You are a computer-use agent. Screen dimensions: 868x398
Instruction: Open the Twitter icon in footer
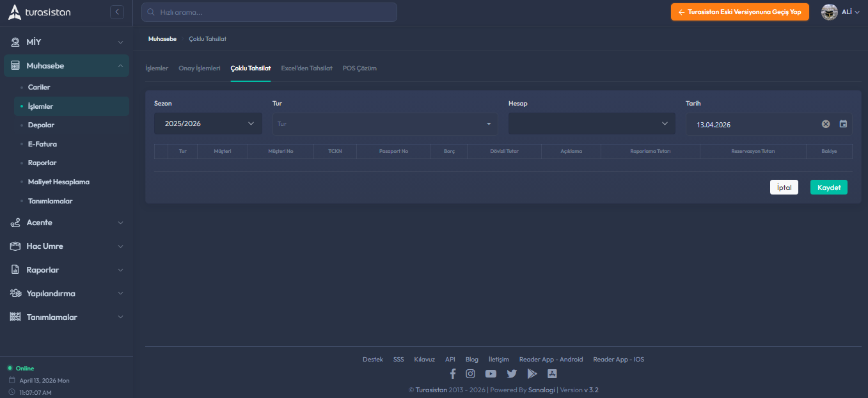click(x=512, y=374)
